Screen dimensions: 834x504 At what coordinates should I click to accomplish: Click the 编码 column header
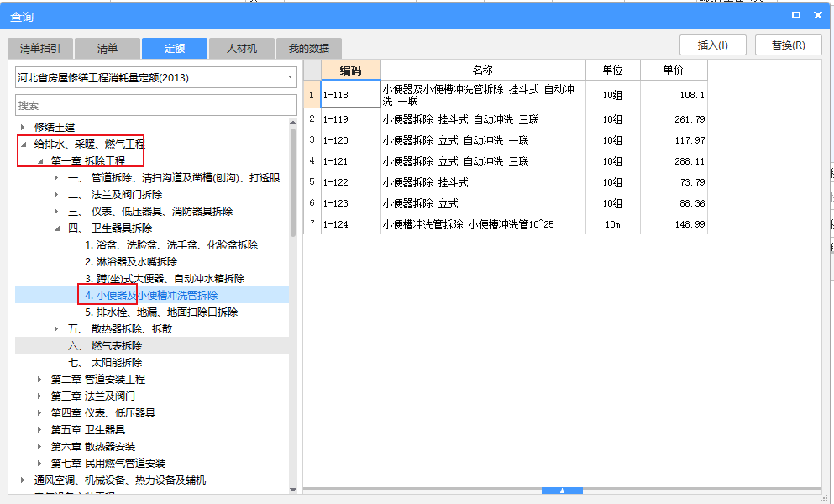coord(350,71)
